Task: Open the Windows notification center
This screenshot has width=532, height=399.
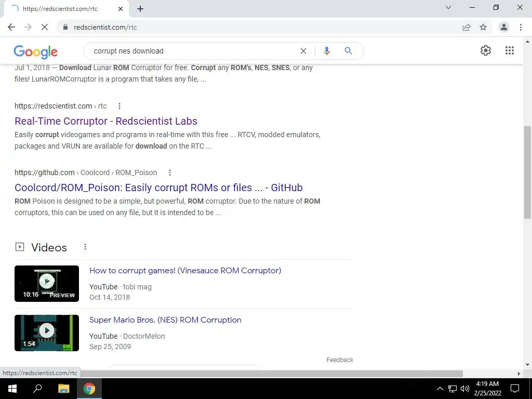Action: [x=515, y=389]
